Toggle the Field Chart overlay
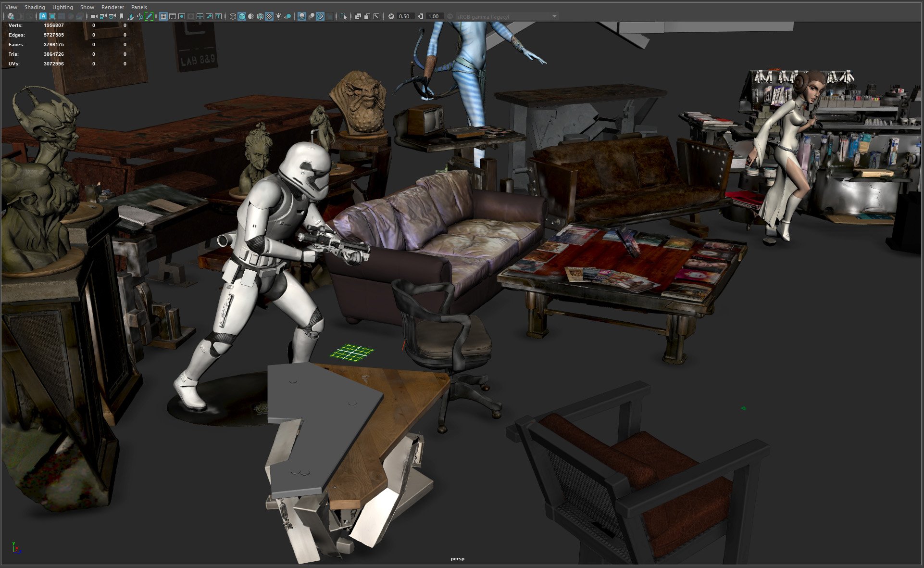Screen dimensions: 924x568 coord(200,16)
